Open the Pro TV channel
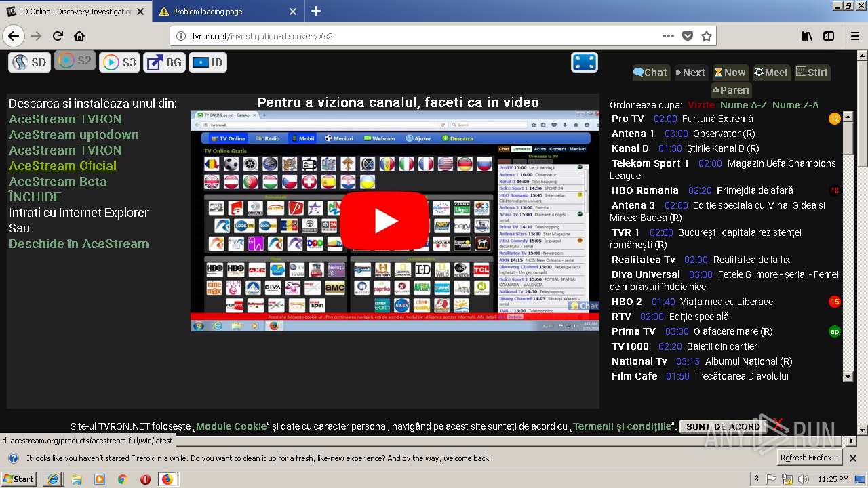The width and height of the screenshot is (868, 488). tap(628, 119)
